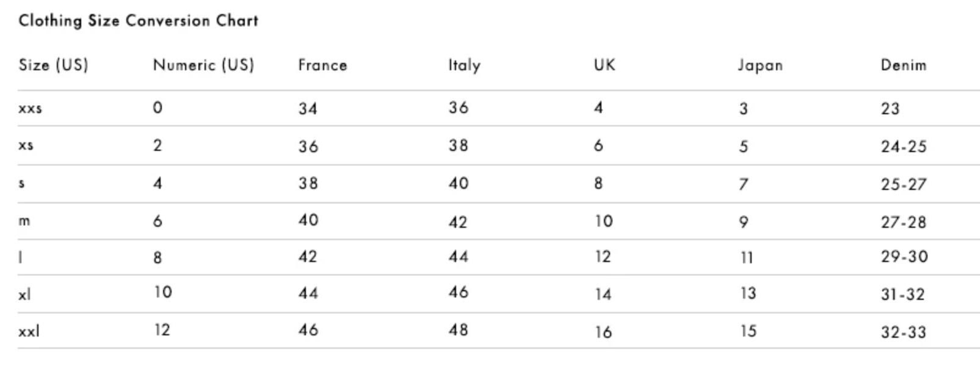Select the Numeric (US) column header

[203, 65]
